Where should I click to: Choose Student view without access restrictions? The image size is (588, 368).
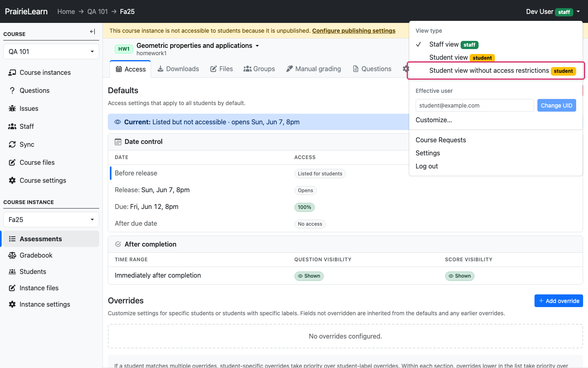tap(496, 70)
